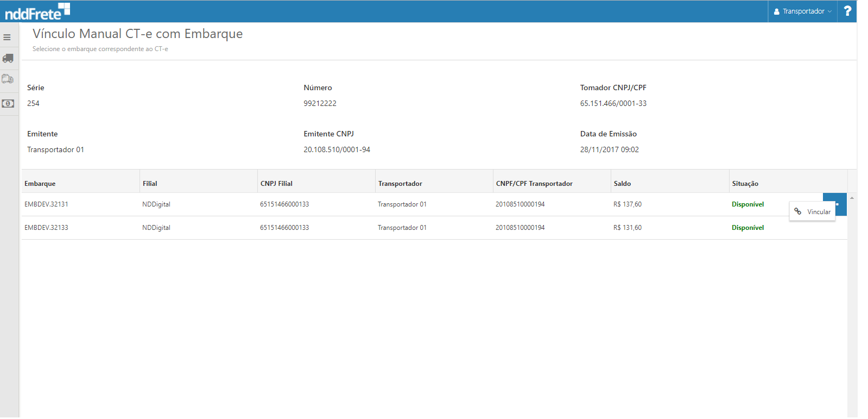This screenshot has height=419, width=868.
Task: Expand the Transportador user dropdown
Action: click(803, 11)
